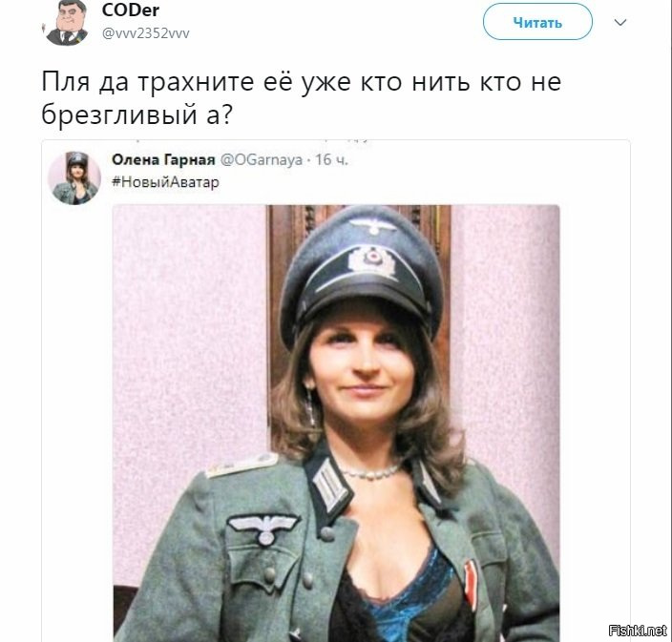Open the @OGarnaya handle link

(x=261, y=159)
